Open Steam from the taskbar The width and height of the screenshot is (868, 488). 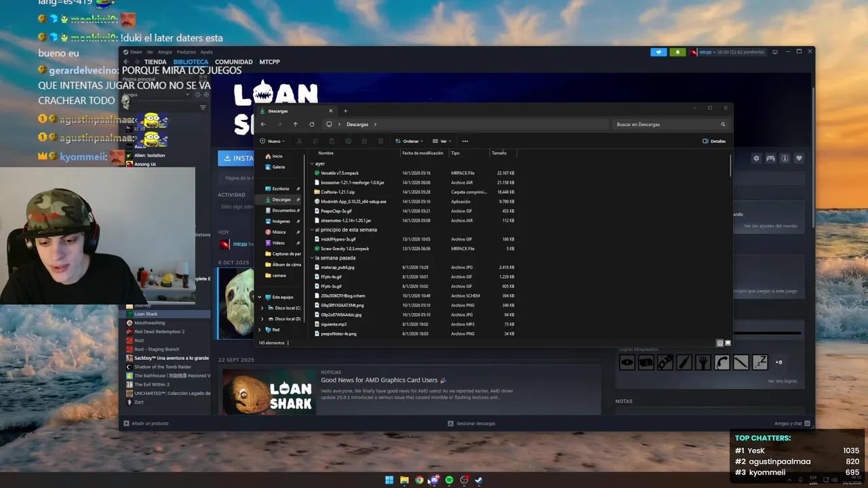coord(479,480)
